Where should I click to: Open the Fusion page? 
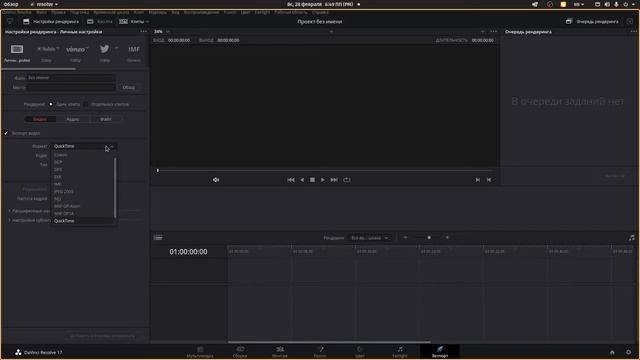click(x=320, y=352)
